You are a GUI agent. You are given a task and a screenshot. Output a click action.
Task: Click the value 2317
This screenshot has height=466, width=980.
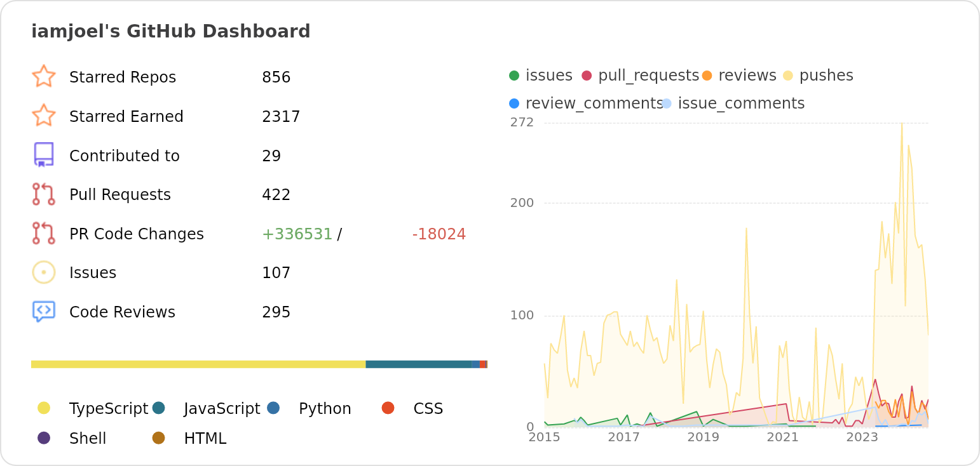[281, 117]
